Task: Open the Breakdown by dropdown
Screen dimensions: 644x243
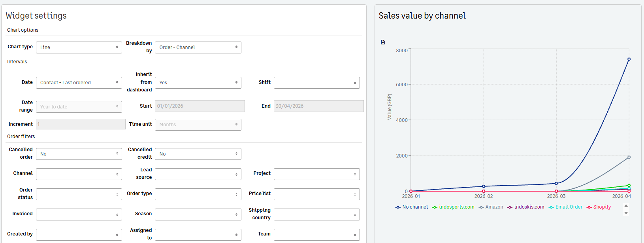Action: point(198,47)
